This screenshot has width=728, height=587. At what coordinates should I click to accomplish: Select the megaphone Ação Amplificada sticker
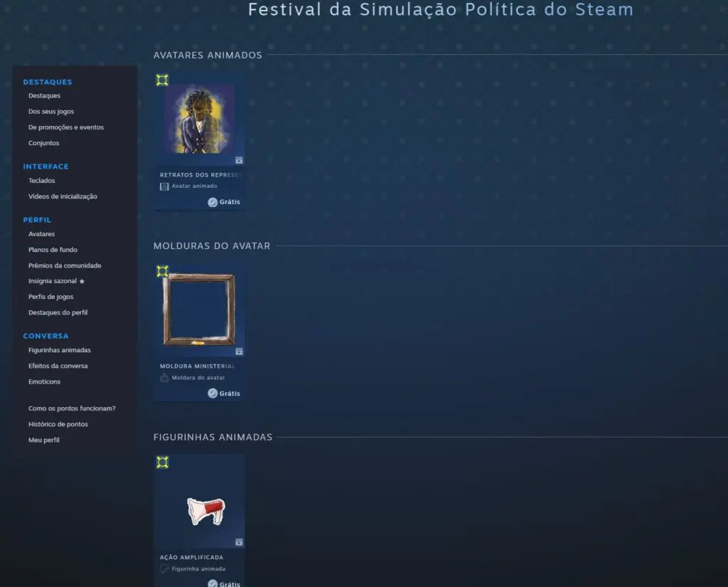point(205,511)
